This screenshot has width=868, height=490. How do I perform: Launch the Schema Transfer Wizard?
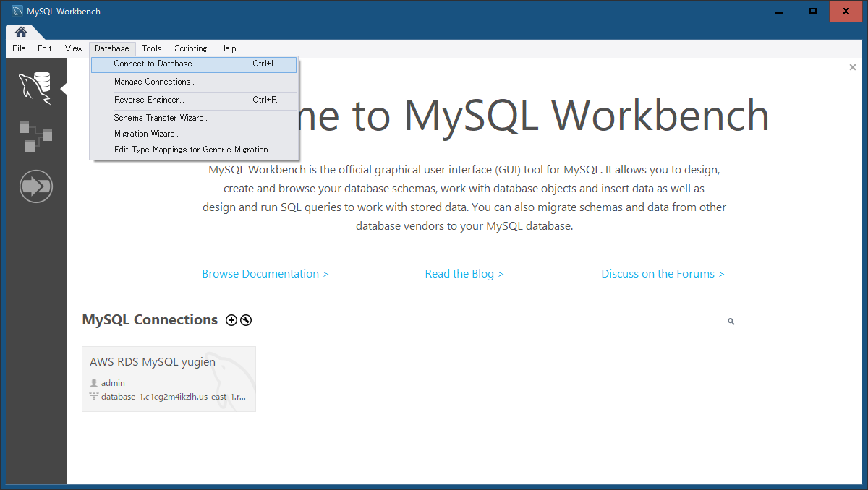pos(194,118)
